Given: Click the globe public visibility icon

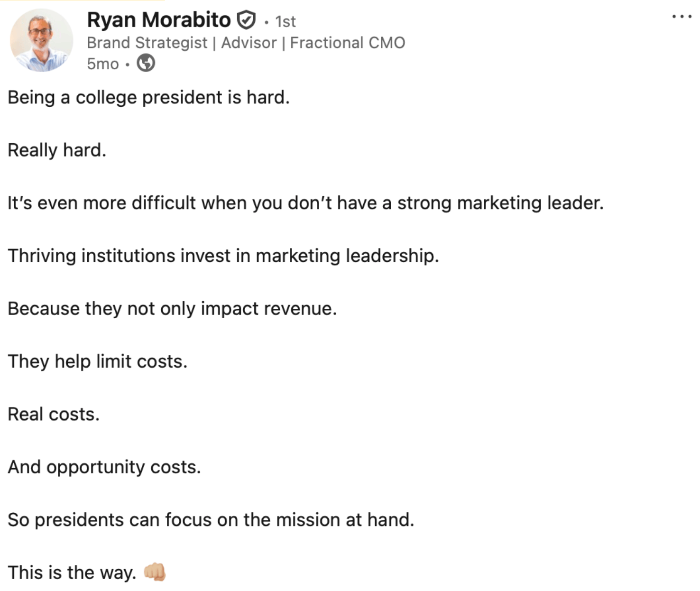Looking at the screenshot, I should pyautogui.click(x=146, y=63).
